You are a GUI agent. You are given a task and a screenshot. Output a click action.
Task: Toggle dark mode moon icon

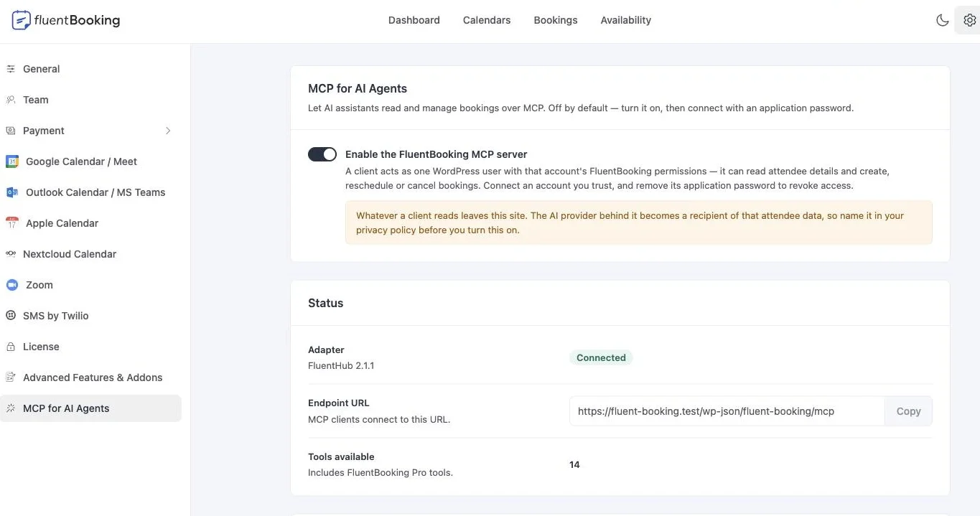point(943,20)
